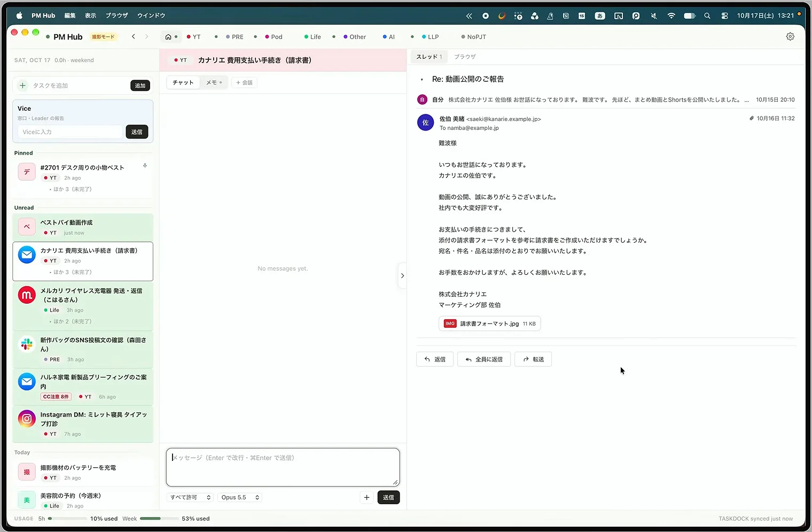Collapse the Re: 動画公開のご報告 thread

coord(421,80)
